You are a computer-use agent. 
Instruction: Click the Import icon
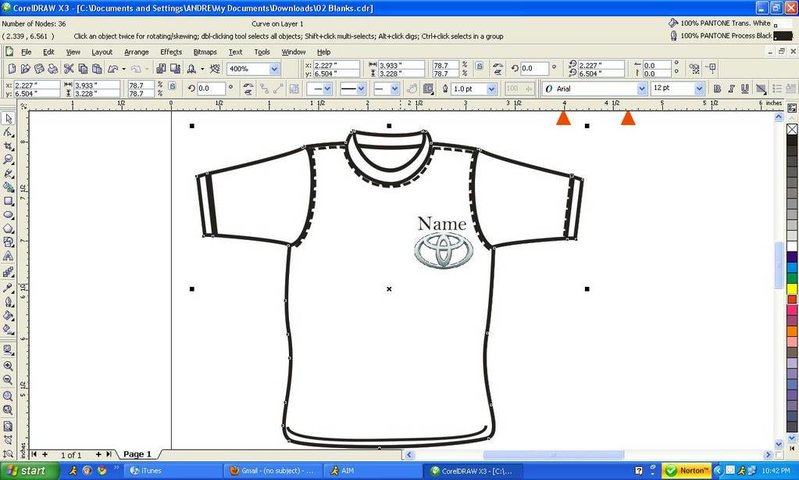[x=161, y=68]
